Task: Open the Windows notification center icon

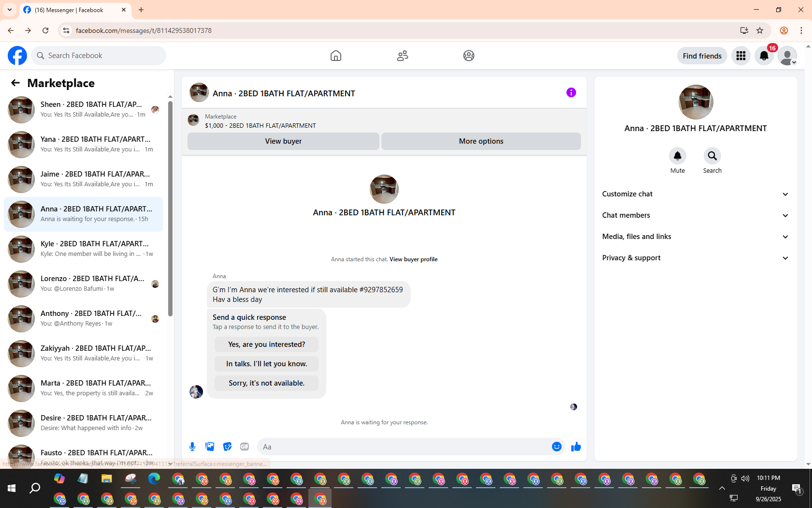Action: coord(796,489)
